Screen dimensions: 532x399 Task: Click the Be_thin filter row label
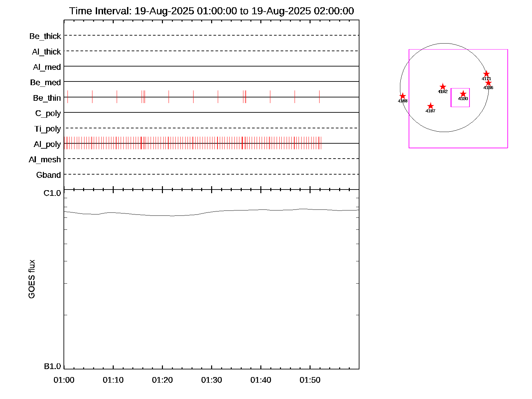pyautogui.click(x=47, y=98)
